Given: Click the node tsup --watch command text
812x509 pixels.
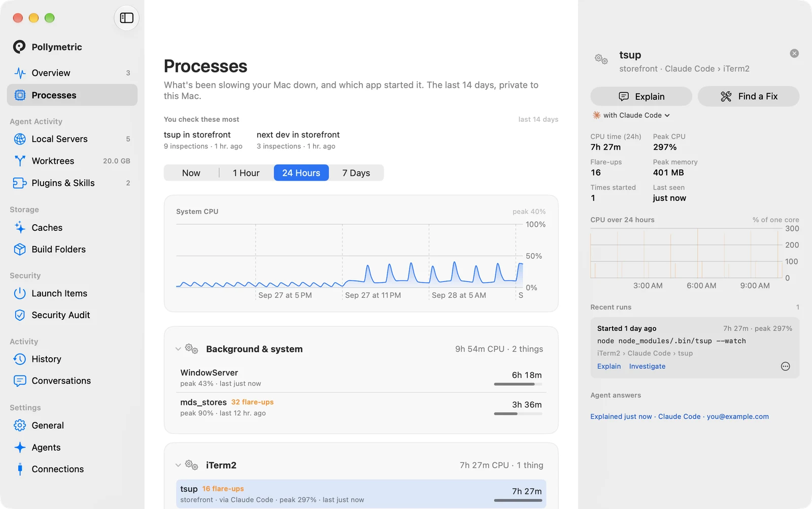Looking at the screenshot, I should [671, 341].
